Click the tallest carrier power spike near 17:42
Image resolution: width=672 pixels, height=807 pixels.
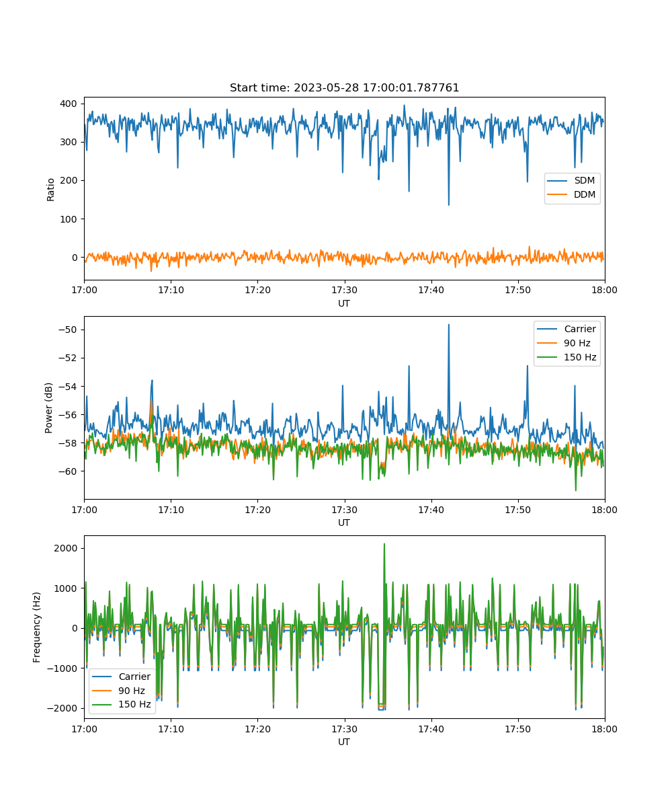pos(449,325)
